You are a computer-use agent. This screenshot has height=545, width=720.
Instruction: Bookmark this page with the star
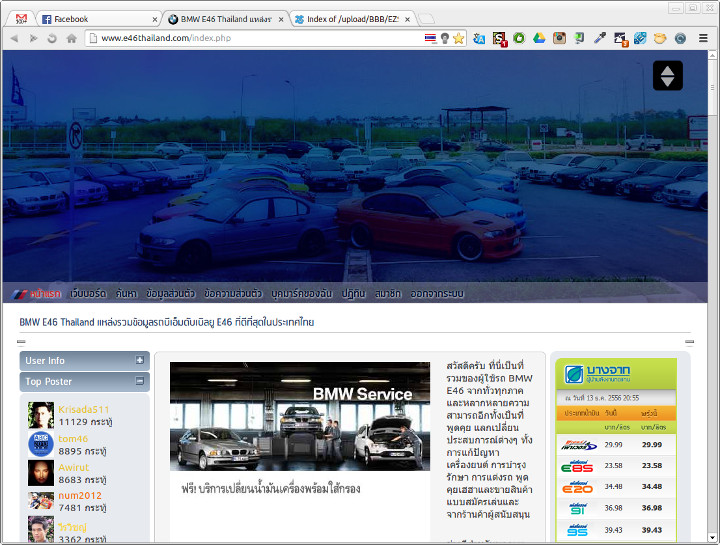coord(458,38)
